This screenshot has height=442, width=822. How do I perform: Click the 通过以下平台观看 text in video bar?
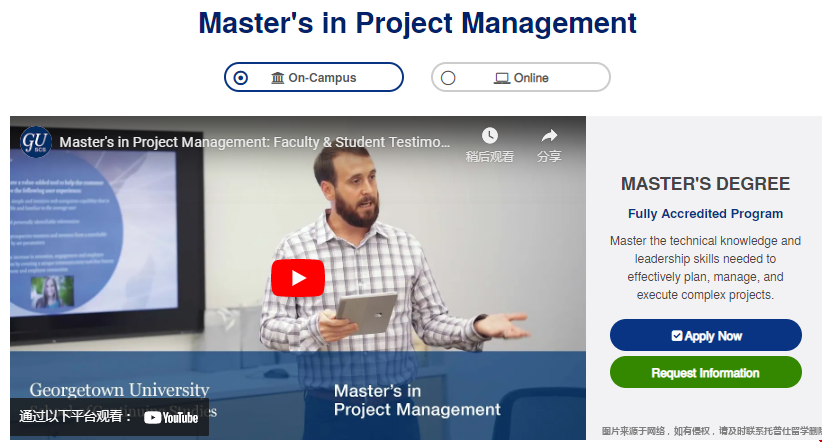tap(76, 417)
